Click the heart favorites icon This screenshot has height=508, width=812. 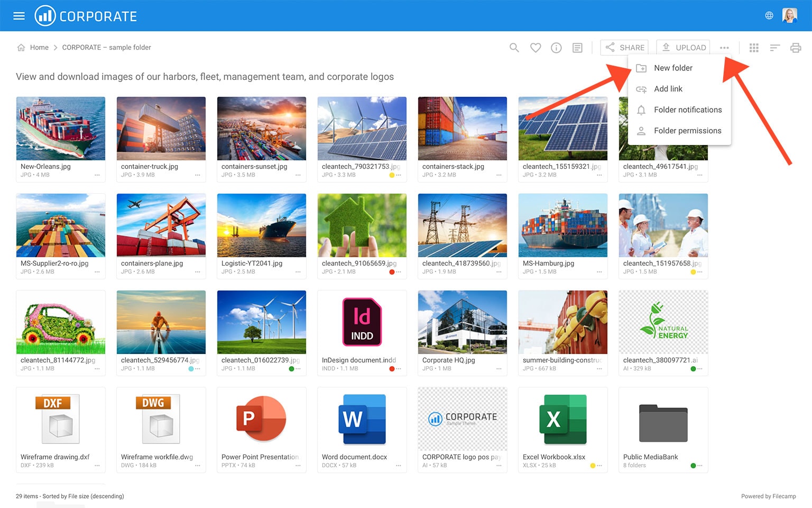[x=536, y=48]
